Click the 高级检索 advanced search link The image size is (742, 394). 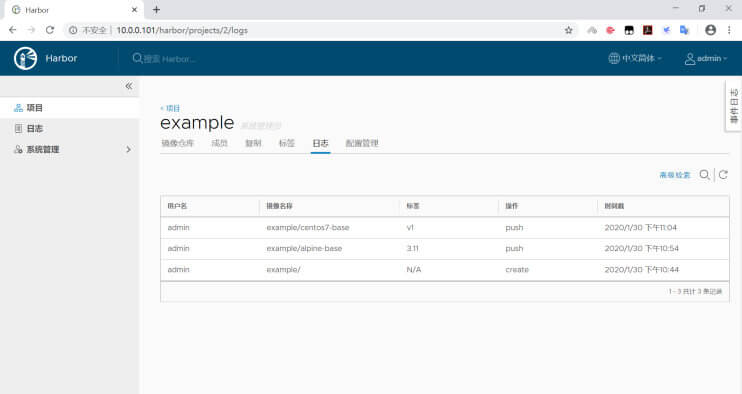675,175
